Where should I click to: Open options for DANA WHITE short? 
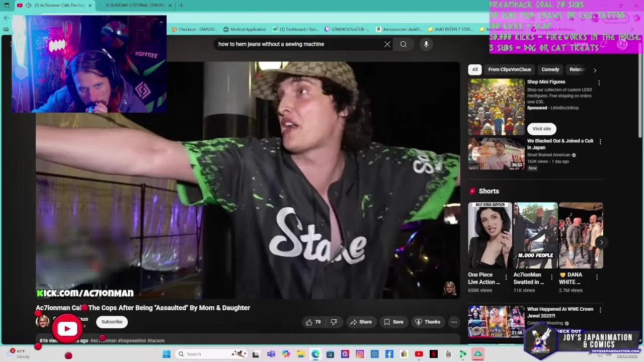597,277
